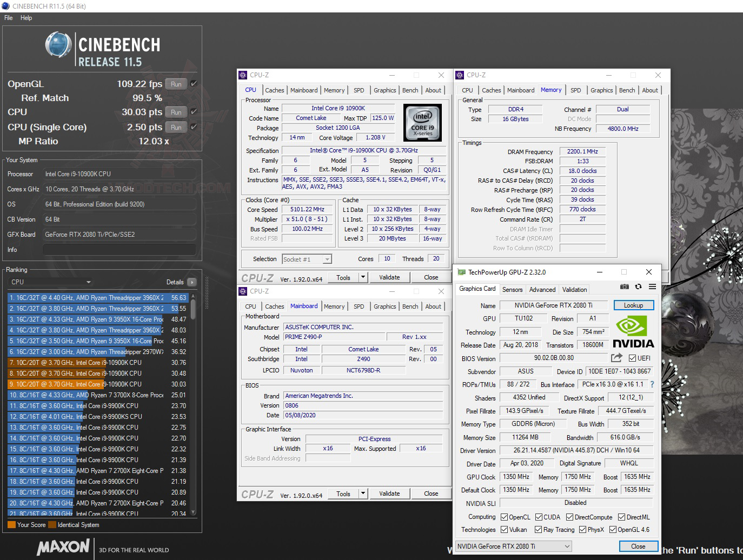Open the Memory tab in CPU-Z

coord(334,90)
